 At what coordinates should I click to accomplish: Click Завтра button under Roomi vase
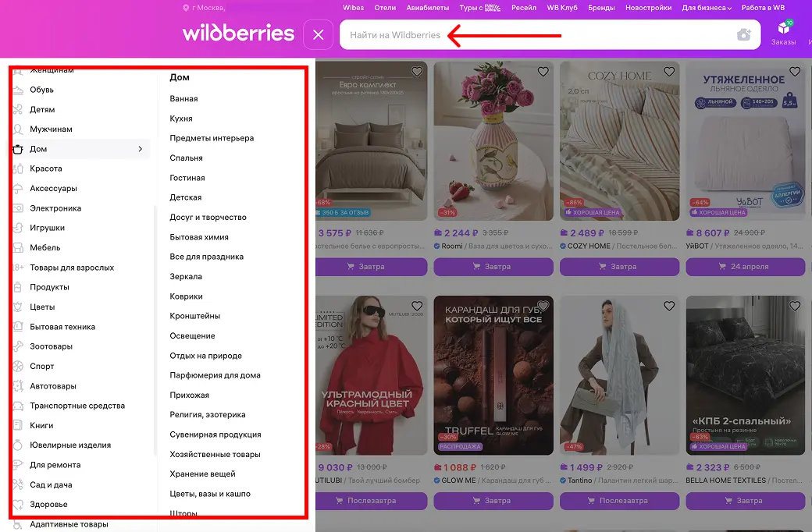(493, 267)
